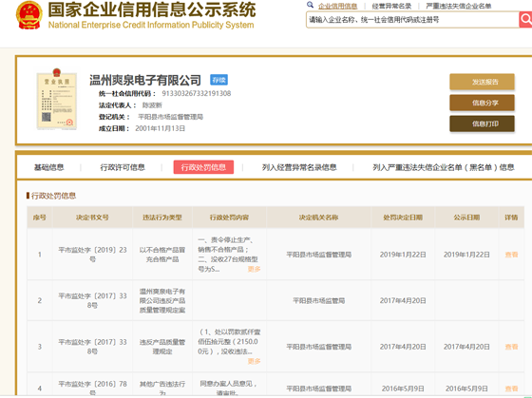Click the 决定机关名称 column header

tap(318, 218)
